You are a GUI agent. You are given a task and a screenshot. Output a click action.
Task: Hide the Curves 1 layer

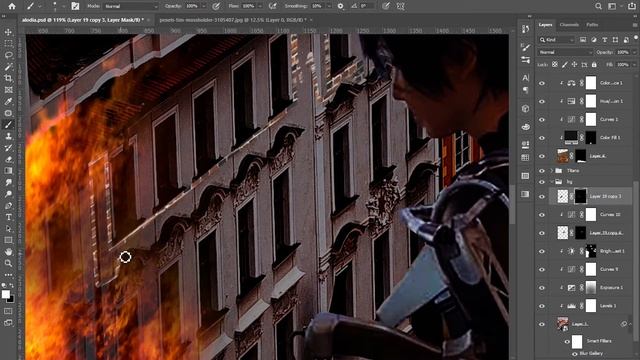point(542,120)
